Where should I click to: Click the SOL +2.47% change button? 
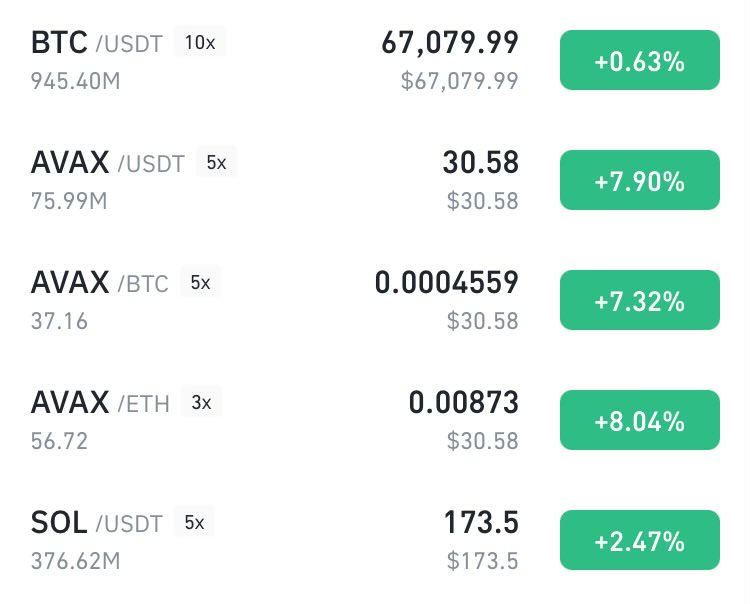click(639, 540)
